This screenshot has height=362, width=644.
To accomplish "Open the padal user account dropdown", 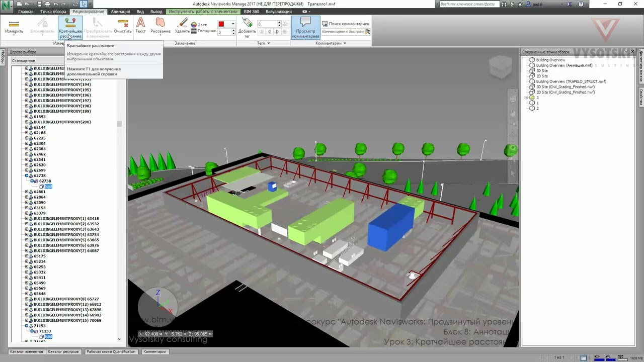I will [x=545, y=4].
